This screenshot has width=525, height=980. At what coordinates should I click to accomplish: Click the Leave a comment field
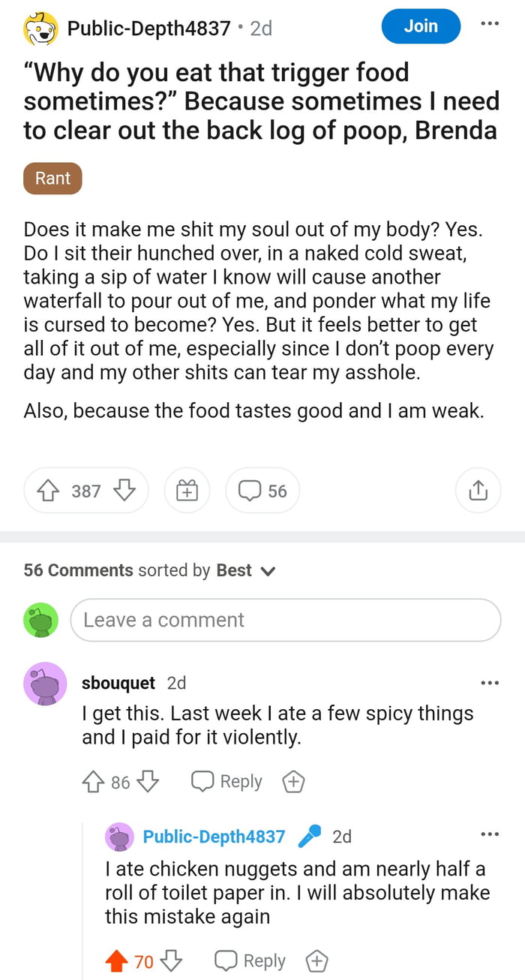(x=285, y=620)
